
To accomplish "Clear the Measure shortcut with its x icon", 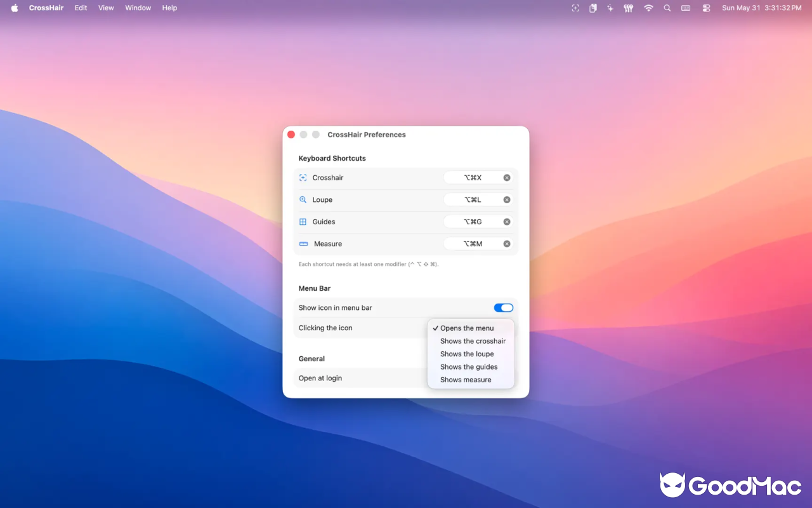I will pos(507,244).
